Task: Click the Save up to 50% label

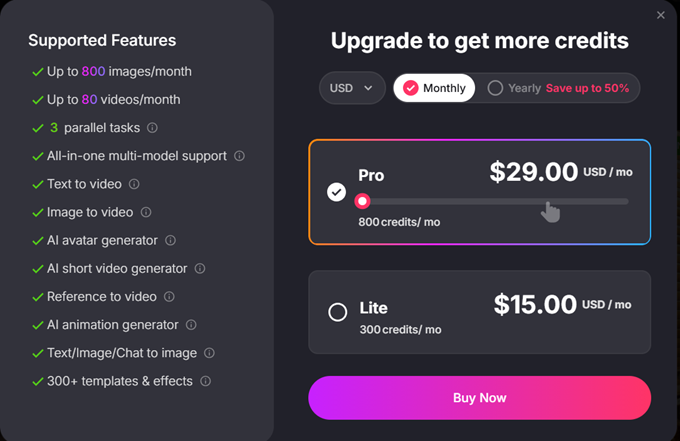Action: pyautogui.click(x=587, y=88)
